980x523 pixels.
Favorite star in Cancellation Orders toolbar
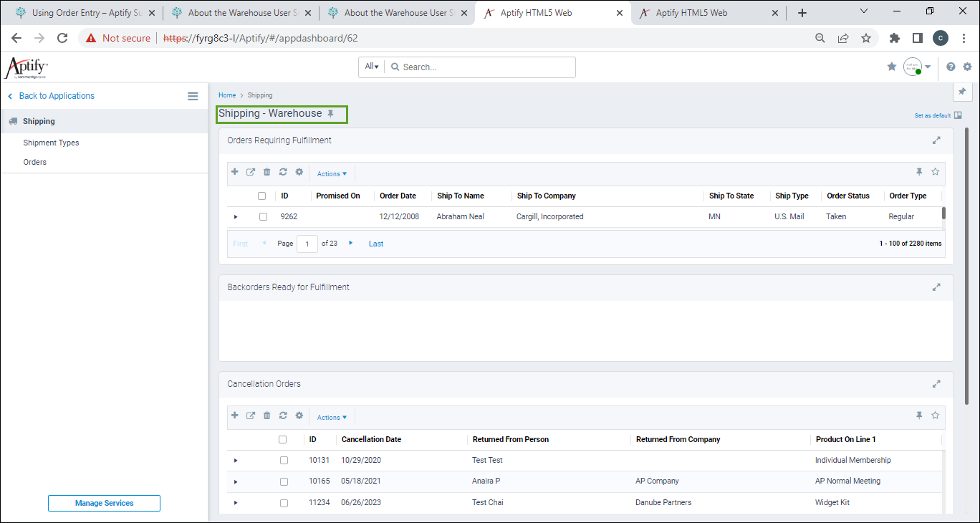[935, 416]
